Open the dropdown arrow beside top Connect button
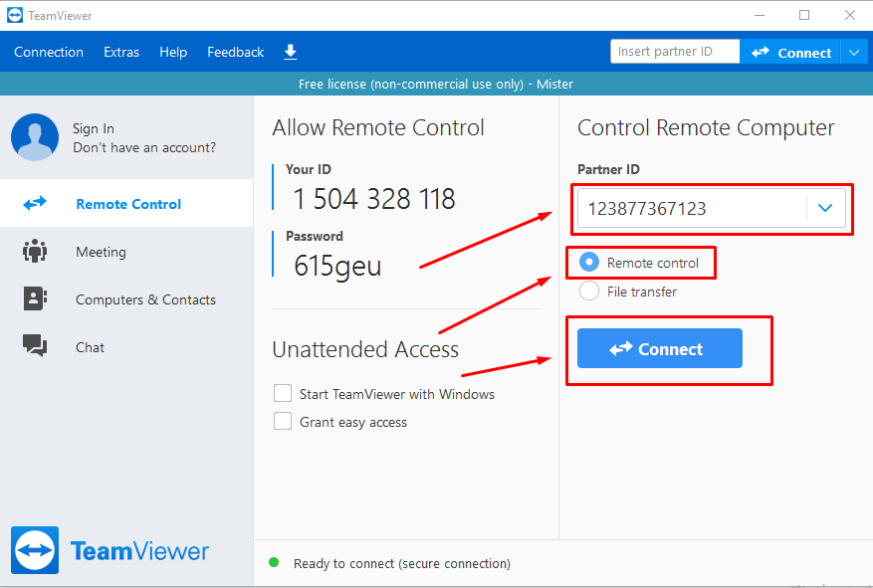This screenshot has height=588, width=873. (x=855, y=53)
